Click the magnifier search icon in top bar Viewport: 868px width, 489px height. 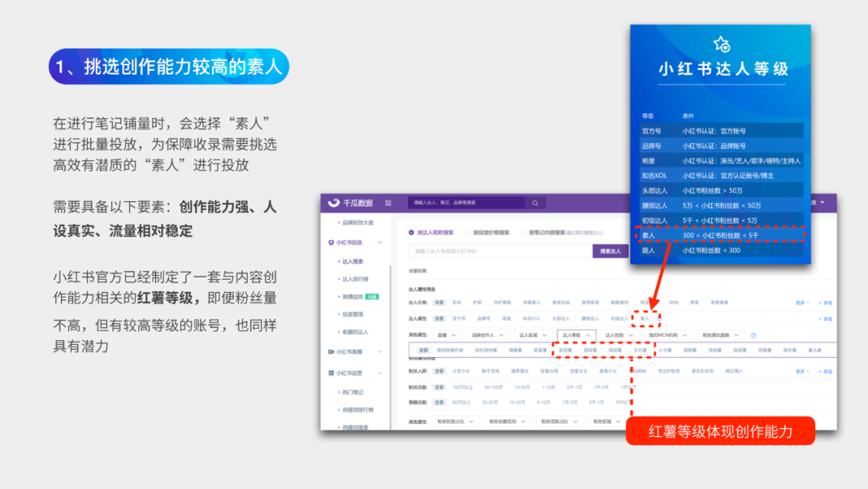pos(534,203)
